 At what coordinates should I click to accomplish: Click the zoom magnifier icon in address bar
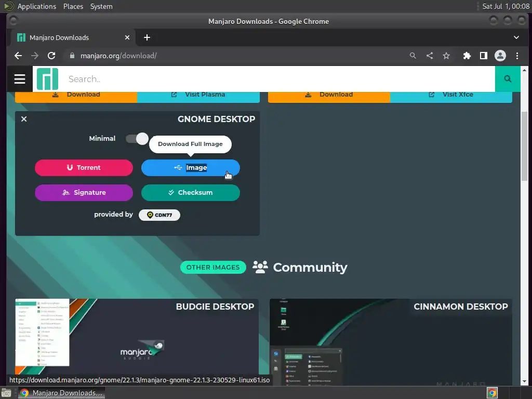pos(413,56)
